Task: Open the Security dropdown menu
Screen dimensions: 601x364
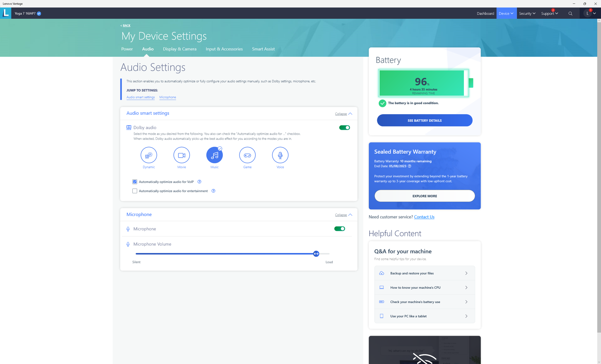Action: click(527, 13)
